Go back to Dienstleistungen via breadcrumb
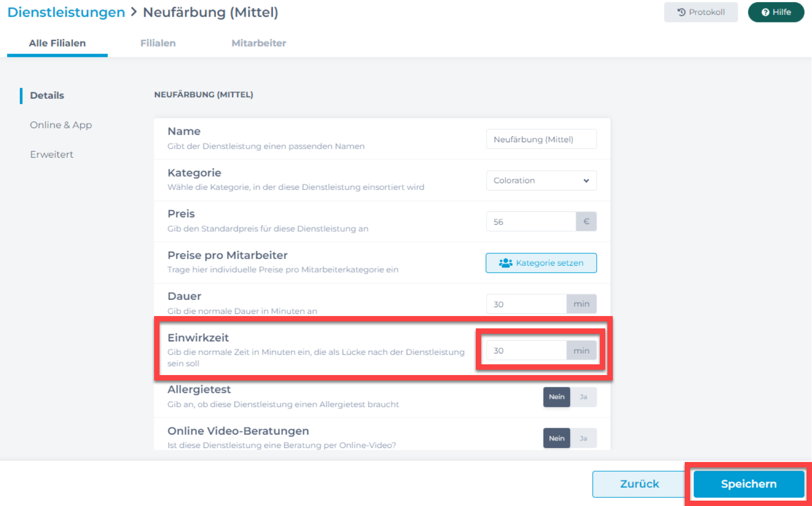Screen dimensions: 812x506 coord(66,12)
